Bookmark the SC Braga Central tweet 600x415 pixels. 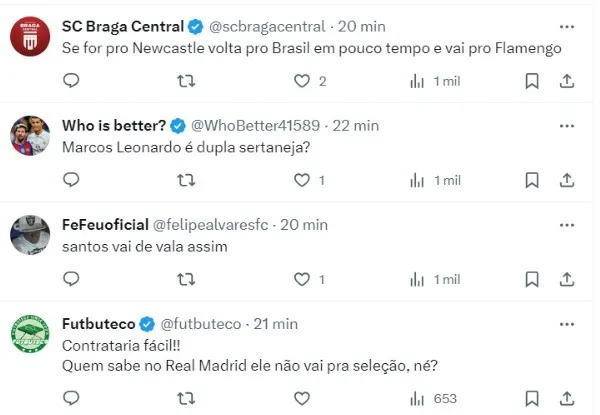531,81
